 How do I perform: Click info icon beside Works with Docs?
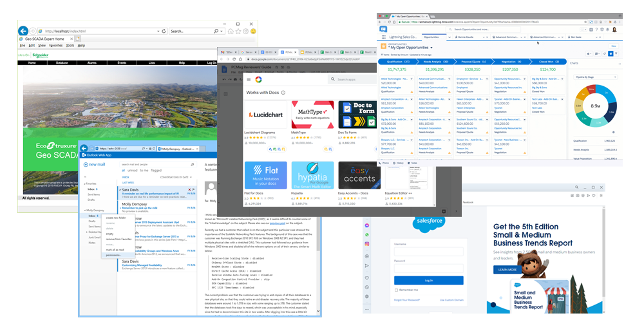click(283, 93)
